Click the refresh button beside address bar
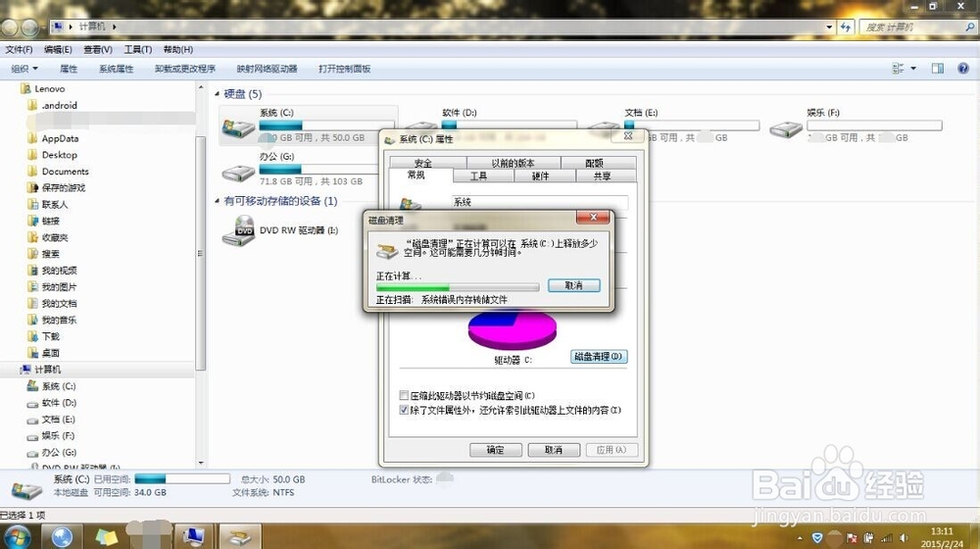Screen dimensions: 980x549 click(x=846, y=26)
